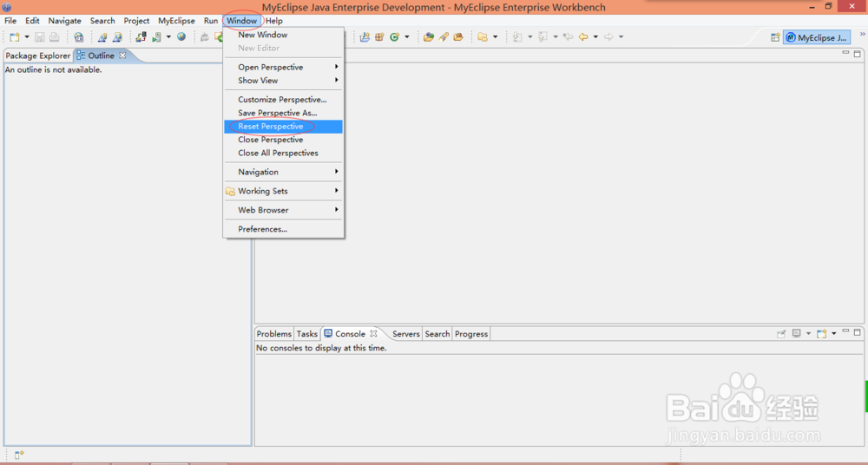Expand the Open Perspective submenu
The height and width of the screenshot is (465, 868).
coord(283,67)
